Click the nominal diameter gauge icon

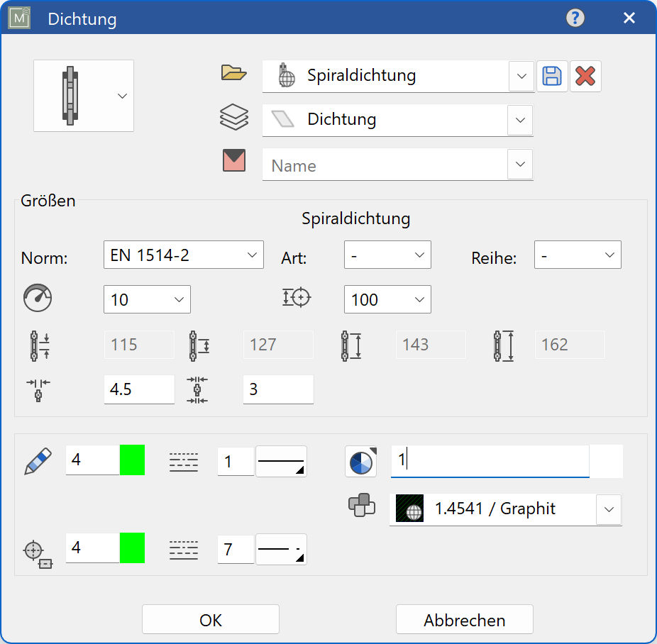37,298
